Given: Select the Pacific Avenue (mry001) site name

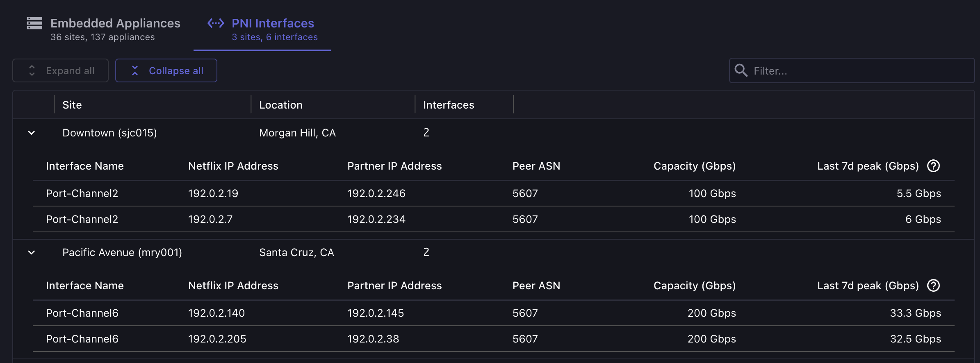Looking at the screenshot, I should 122,252.
